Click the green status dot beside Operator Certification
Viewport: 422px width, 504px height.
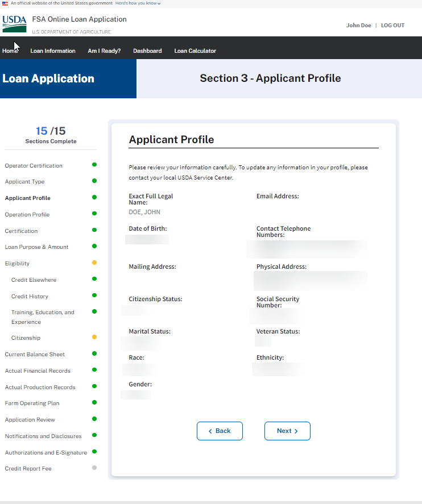click(94, 165)
